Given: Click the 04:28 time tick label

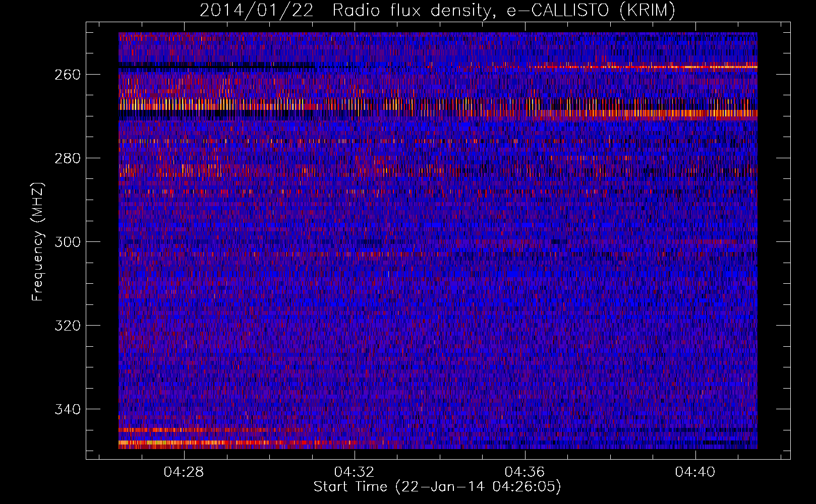Looking at the screenshot, I should 184,472.
